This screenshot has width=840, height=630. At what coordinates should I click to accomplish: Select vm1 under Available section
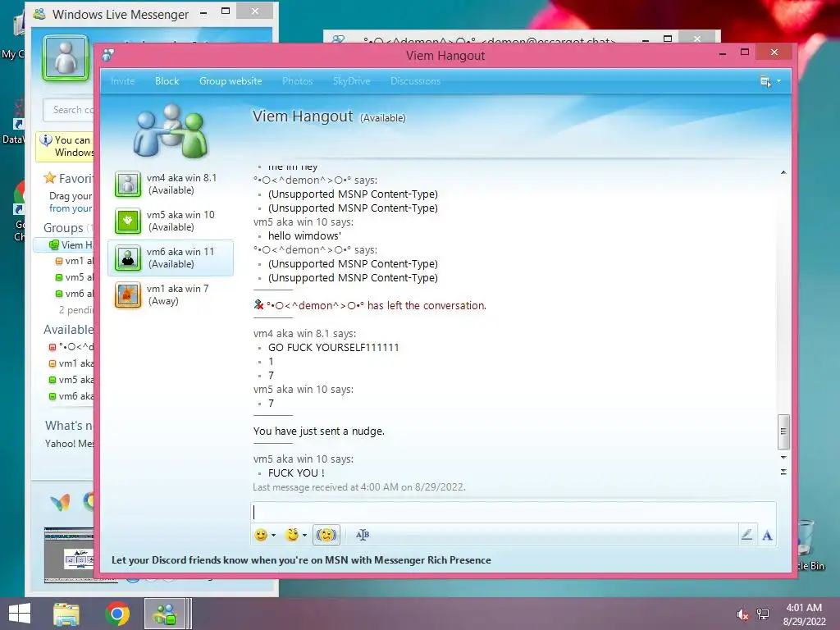click(x=71, y=363)
